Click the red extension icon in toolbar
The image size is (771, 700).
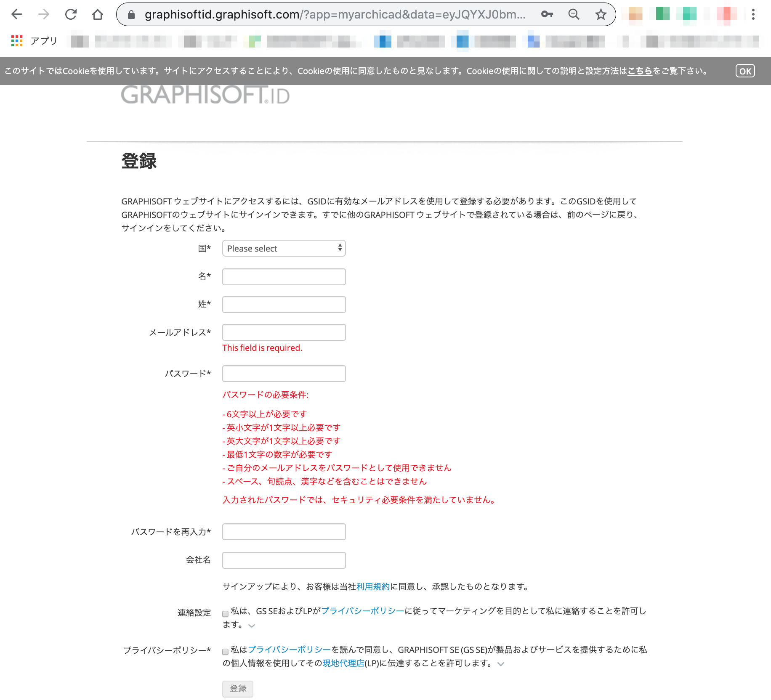point(727,14)
